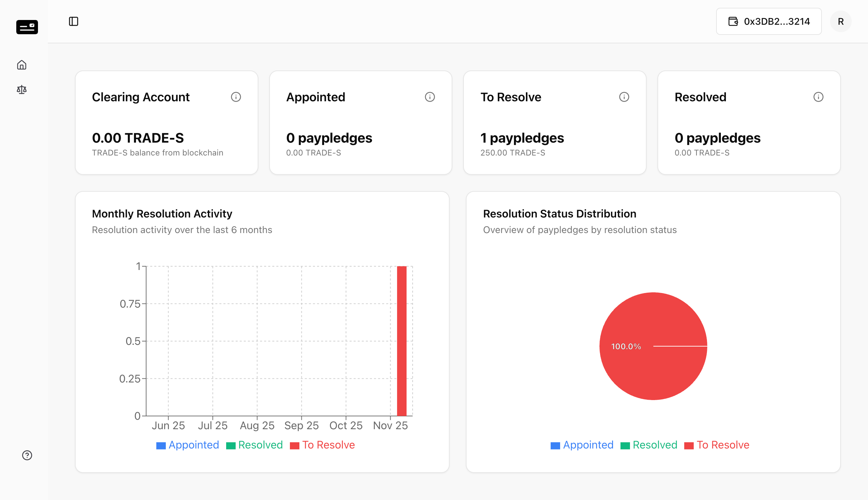Toggle Appointed legend in Status Distribution chart
868x500 pixels.
click(x=582, y=445)
